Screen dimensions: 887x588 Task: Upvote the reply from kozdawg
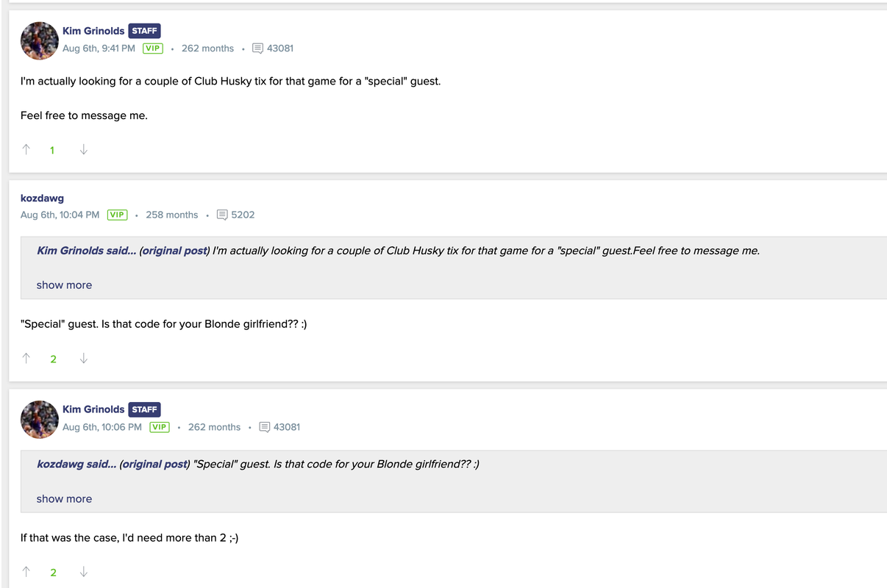(26, 359)
